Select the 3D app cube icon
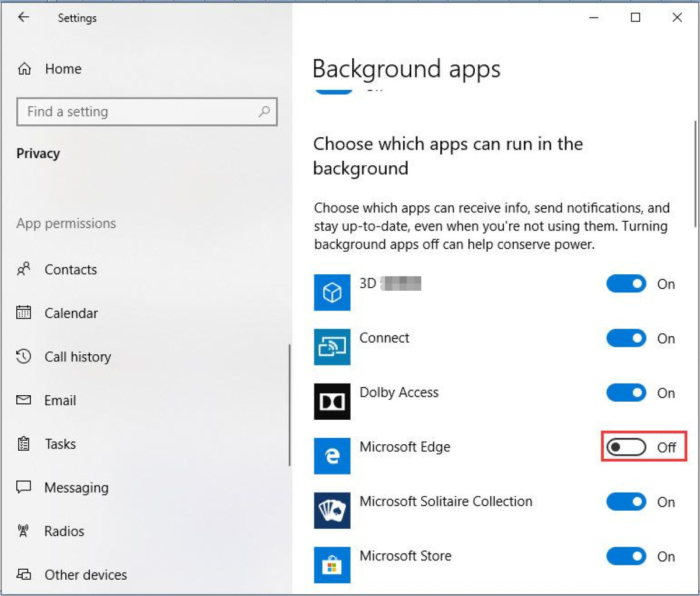 [x=332, y=292]
